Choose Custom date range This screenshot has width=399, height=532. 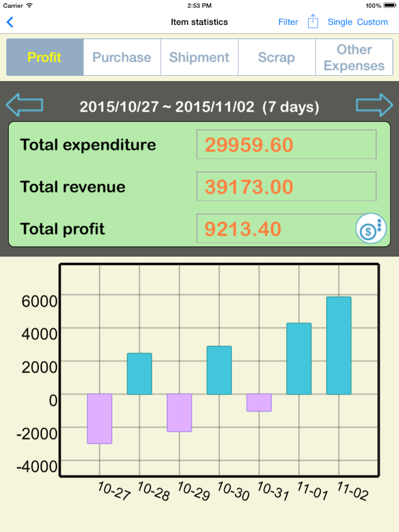372,22
